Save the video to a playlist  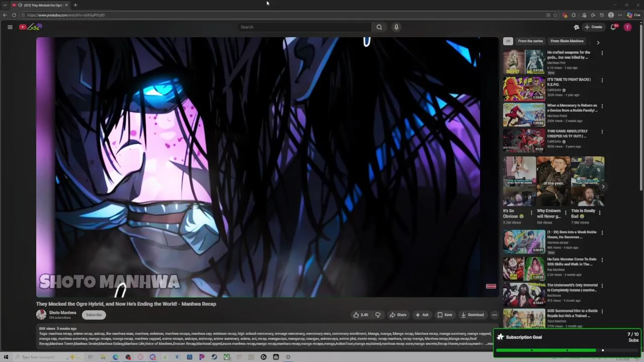click(x=445, y=315)
